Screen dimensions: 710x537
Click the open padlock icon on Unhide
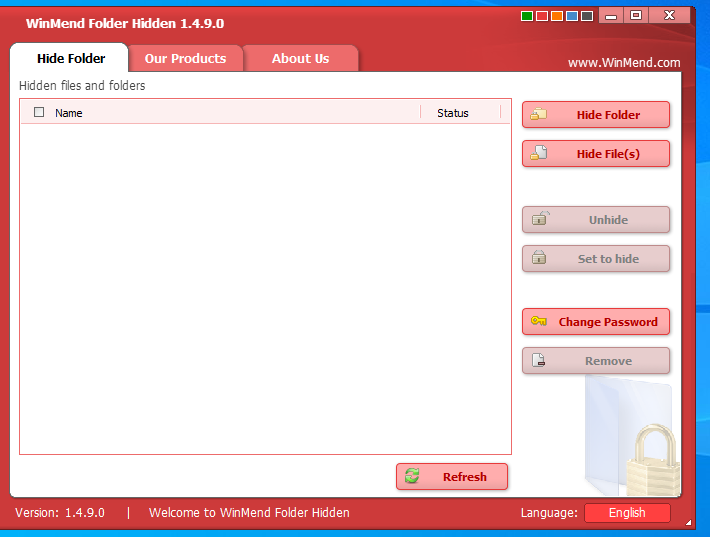point(540,218)
